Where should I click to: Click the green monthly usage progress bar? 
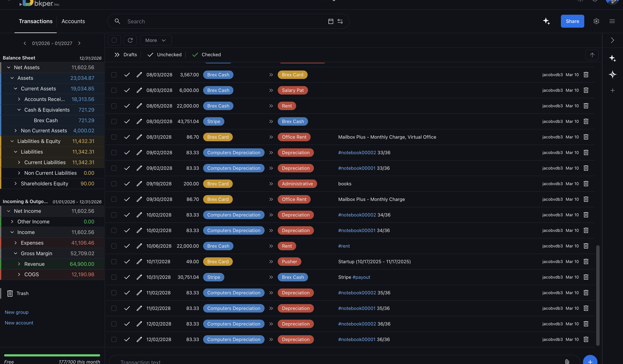(x=52, y=355)
